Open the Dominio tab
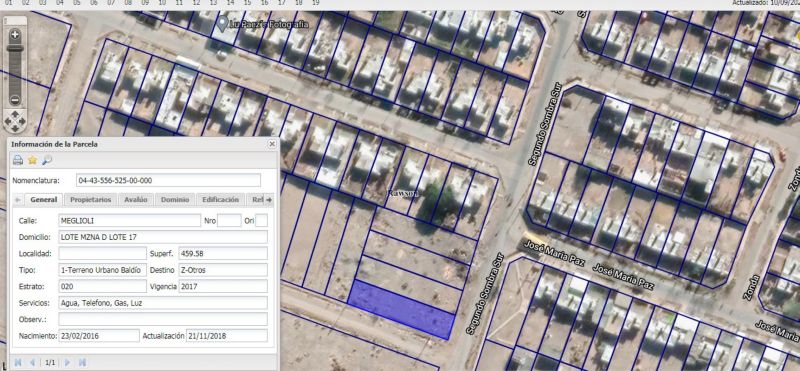 (175, 200)
